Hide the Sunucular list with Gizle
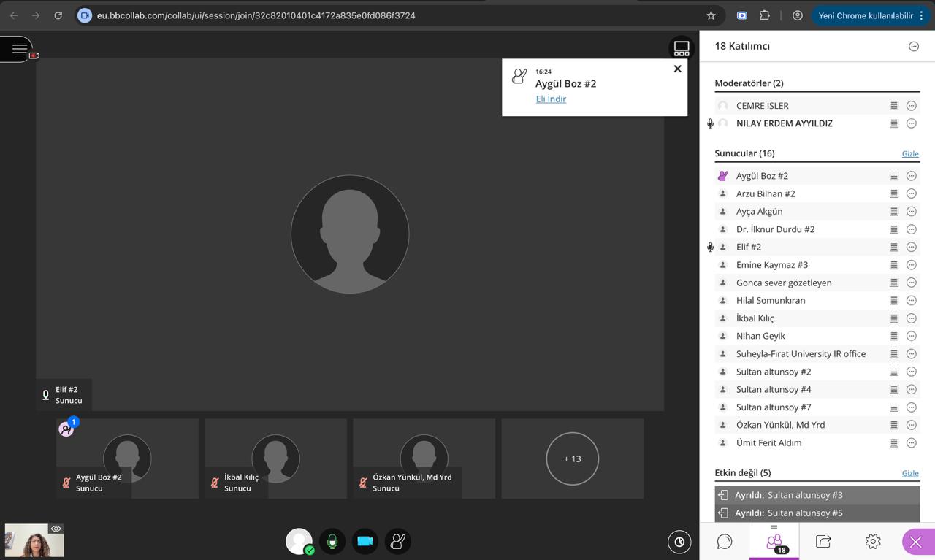 click(x=909, y=154)
